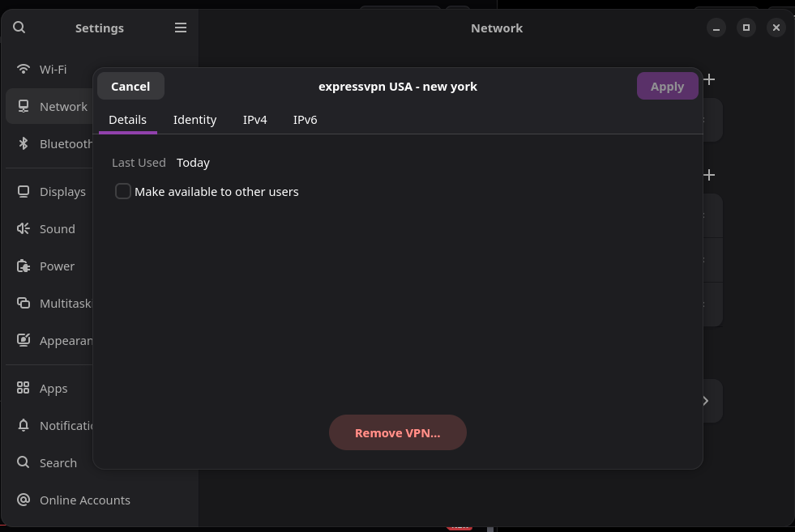Viewport: 795px width, 532px height.
Task: Enable Make available to other users
Action: pos(122,192)
